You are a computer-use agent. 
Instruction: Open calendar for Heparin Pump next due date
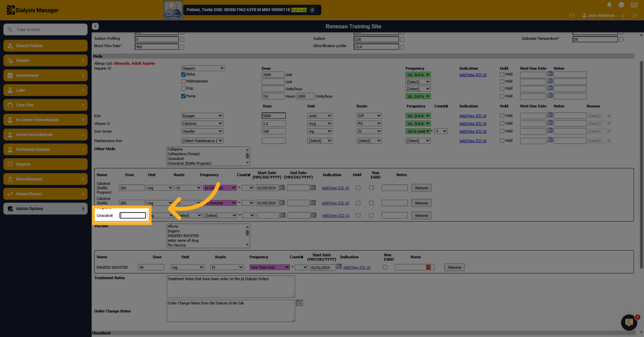550,95
